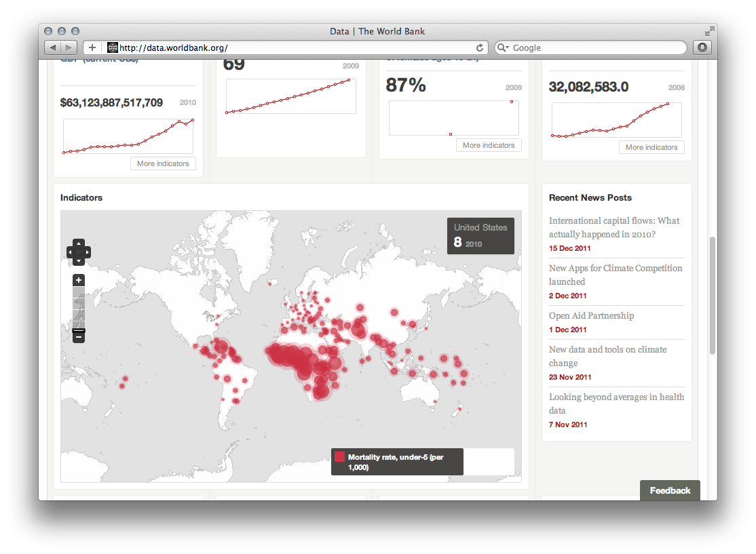
Task: Click the World Bank site icon in the address bar
Action: [x=111, y=47]
